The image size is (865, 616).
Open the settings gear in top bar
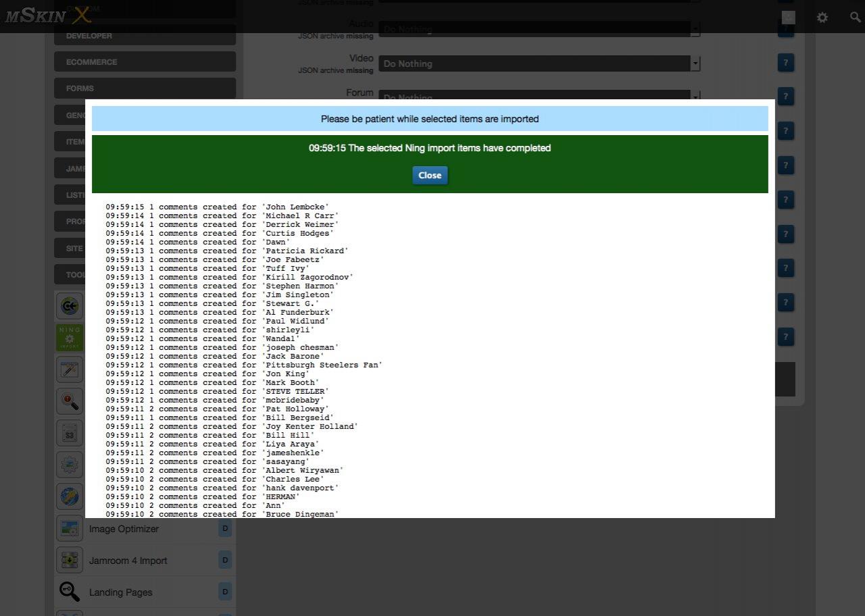(x=822, y=18)
